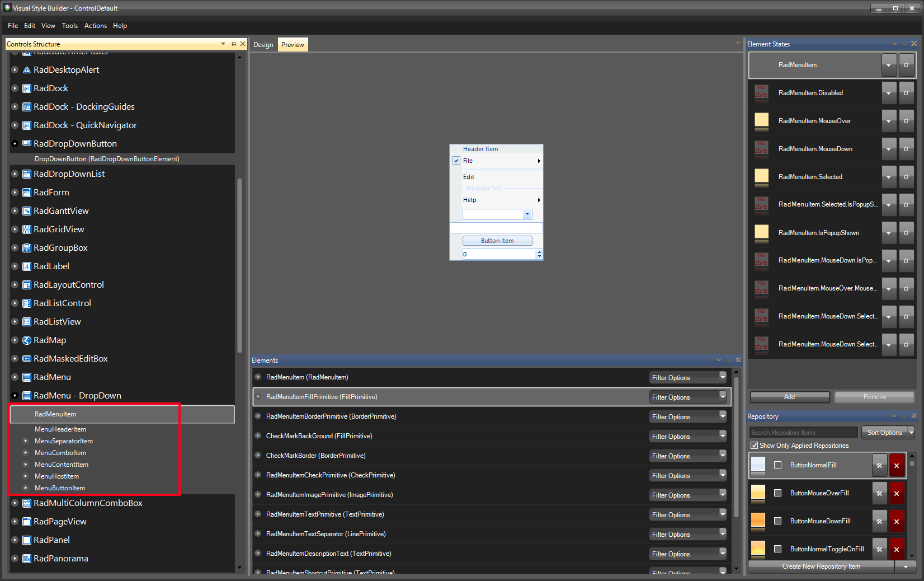This screenshot has width=924, height=581.
Task: Delete the ButtonMouseOverFill repository item
Action: pos(897,493)
